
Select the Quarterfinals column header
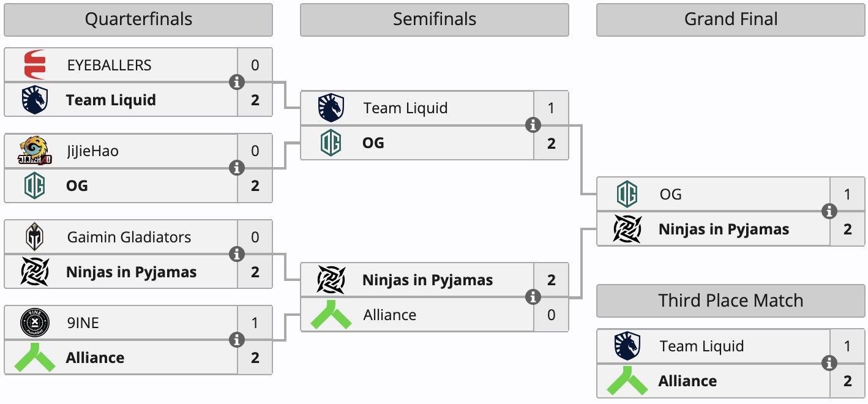(138, 20)
